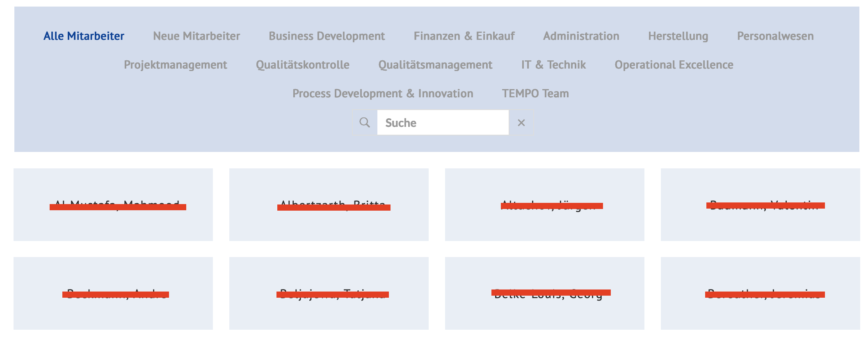The image size is (868, 340).
Task: Open the last employee card in top row
Action: [761, 204]
